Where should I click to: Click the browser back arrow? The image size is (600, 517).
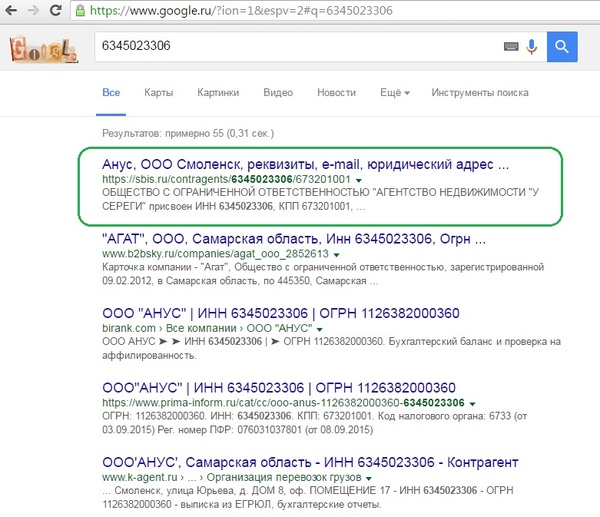click(10, 9)
